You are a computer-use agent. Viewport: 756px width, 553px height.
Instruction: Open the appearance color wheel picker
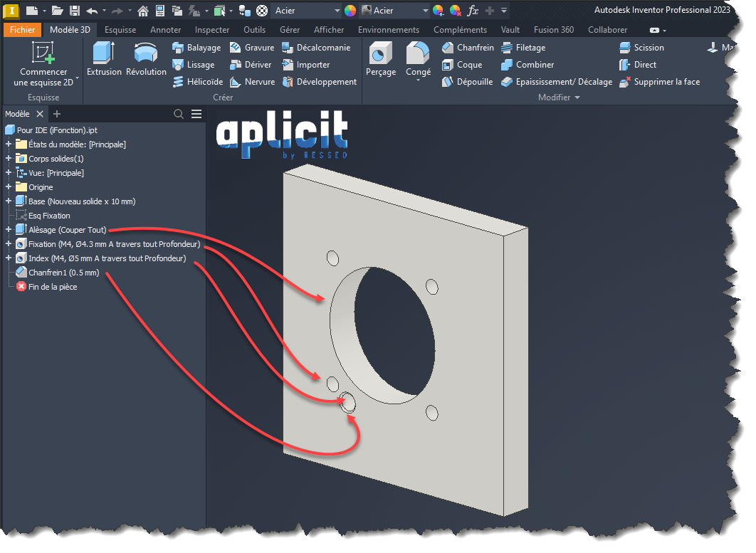350,11
